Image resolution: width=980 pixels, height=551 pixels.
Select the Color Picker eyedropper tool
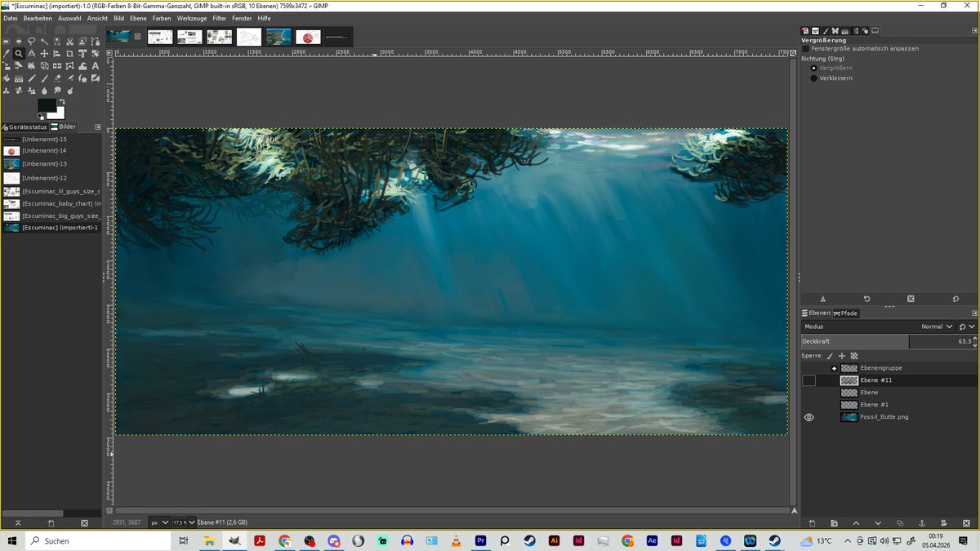pyautogui.click(x=6, y=54)
